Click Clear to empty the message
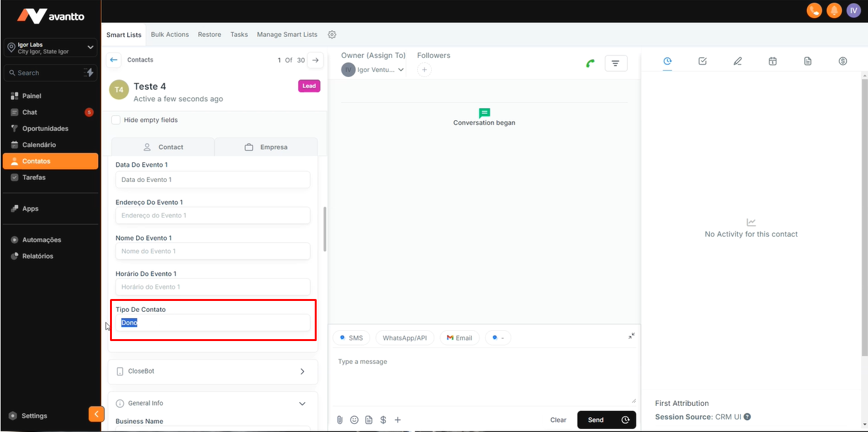Screen dimensions: 868x432 [x=558, y=420]
